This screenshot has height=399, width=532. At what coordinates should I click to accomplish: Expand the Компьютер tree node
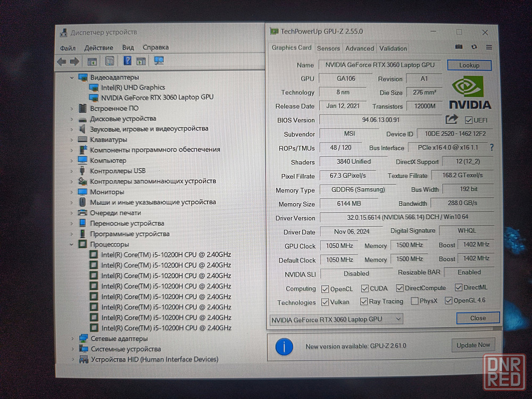(x=72, y=161)
